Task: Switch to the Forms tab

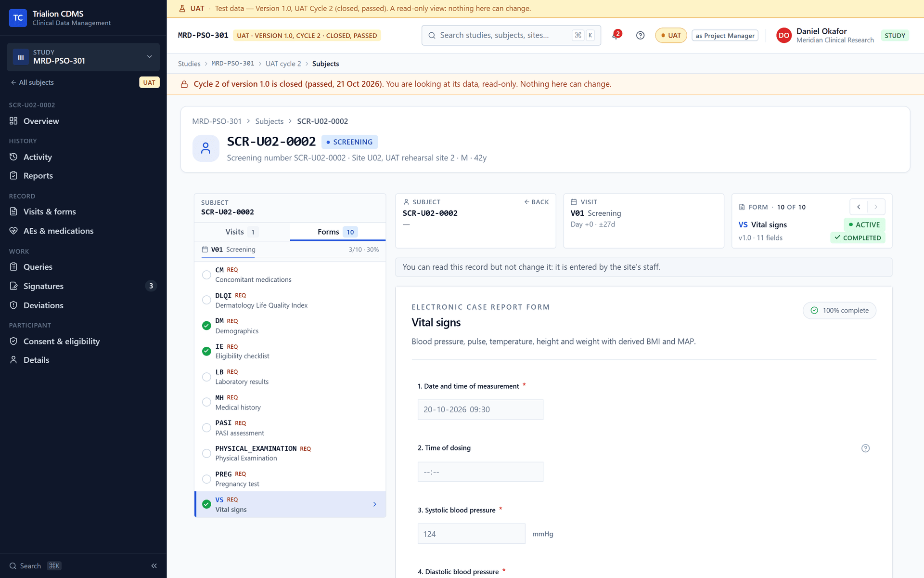Action: click(x=337, y=232)
